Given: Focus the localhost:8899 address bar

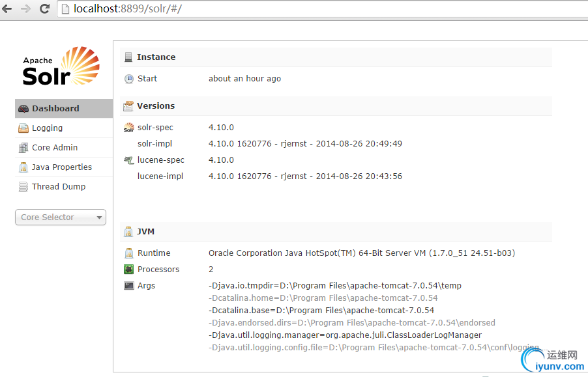Looking at the screenshot, I should [323, 8].
